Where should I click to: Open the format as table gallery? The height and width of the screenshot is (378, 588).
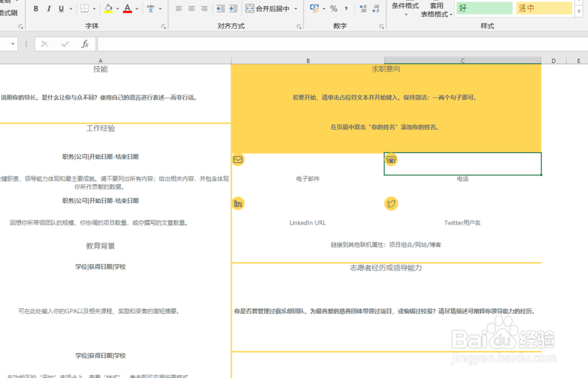coord(435,8)
